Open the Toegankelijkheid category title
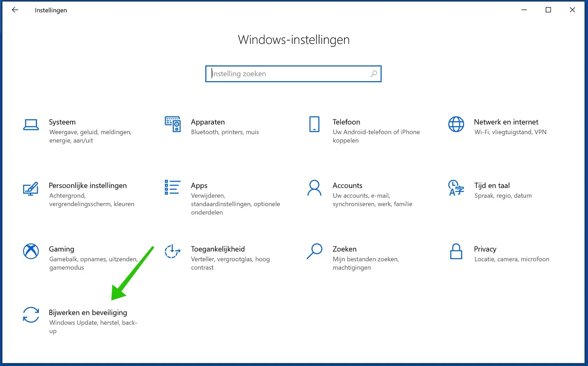The image size is (588, 366). click(218, 249)
